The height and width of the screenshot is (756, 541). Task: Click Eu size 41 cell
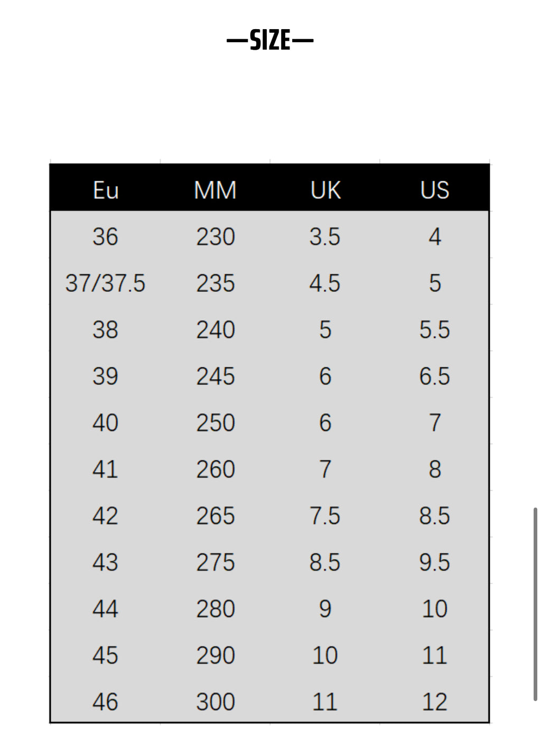coord(105,469)
